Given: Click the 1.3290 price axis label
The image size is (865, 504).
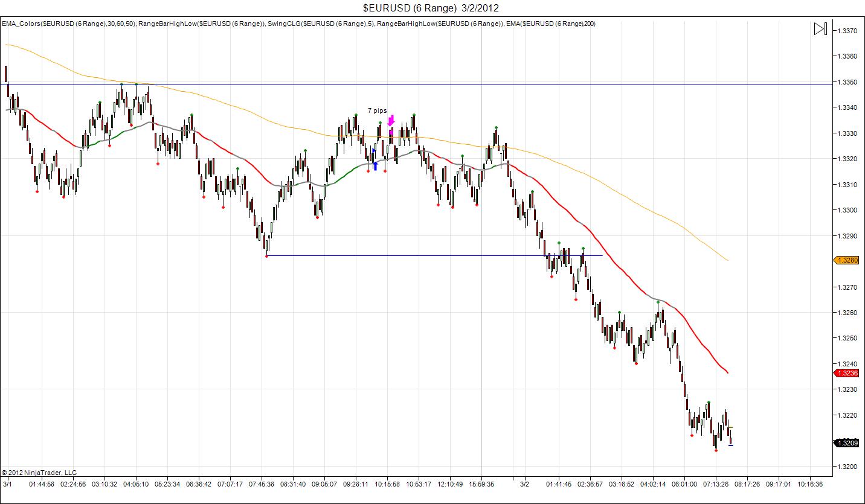Looking at the screenshot, I should pyautogui.click(x=846, y=236).
